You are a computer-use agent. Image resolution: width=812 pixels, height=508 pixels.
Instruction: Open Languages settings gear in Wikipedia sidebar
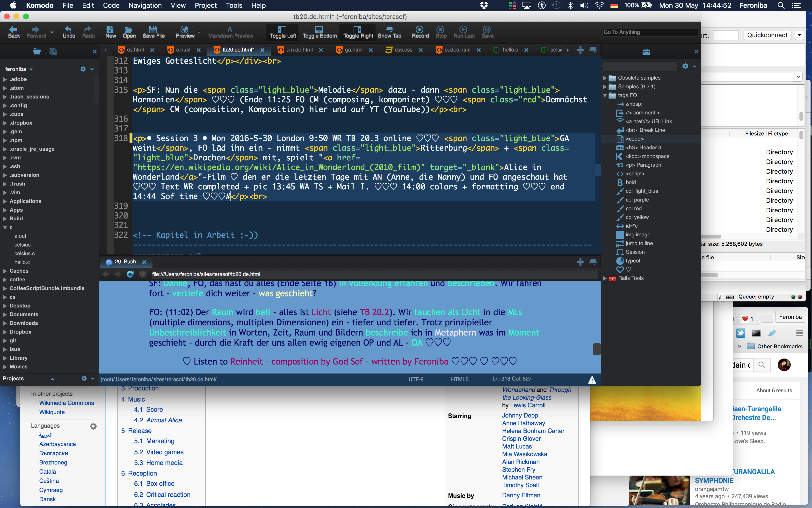click(x=93, y=426)
